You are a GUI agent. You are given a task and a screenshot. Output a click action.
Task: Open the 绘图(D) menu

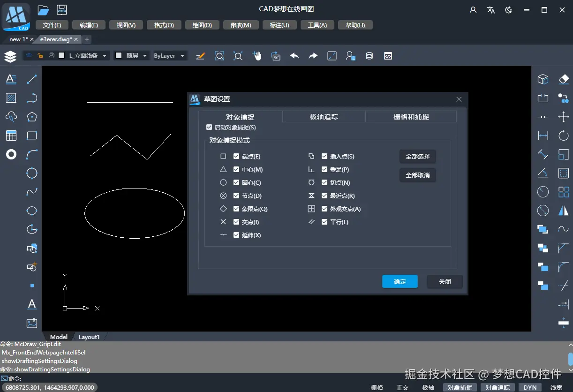pos(202,24)
